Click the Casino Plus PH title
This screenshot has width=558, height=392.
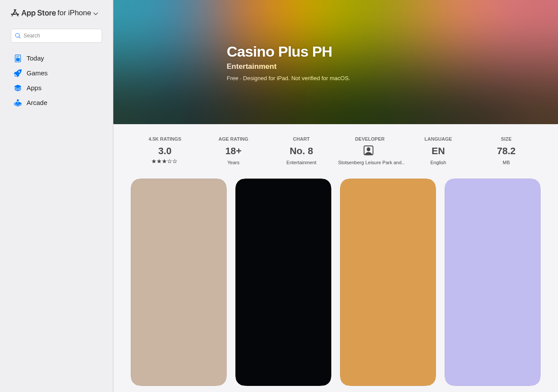click(x=279, y=51)
